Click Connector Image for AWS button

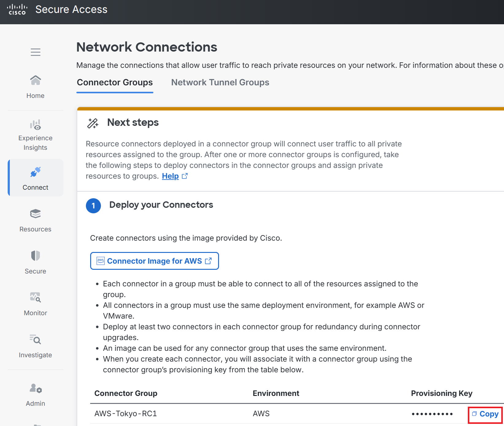click(x=154, y=261)
